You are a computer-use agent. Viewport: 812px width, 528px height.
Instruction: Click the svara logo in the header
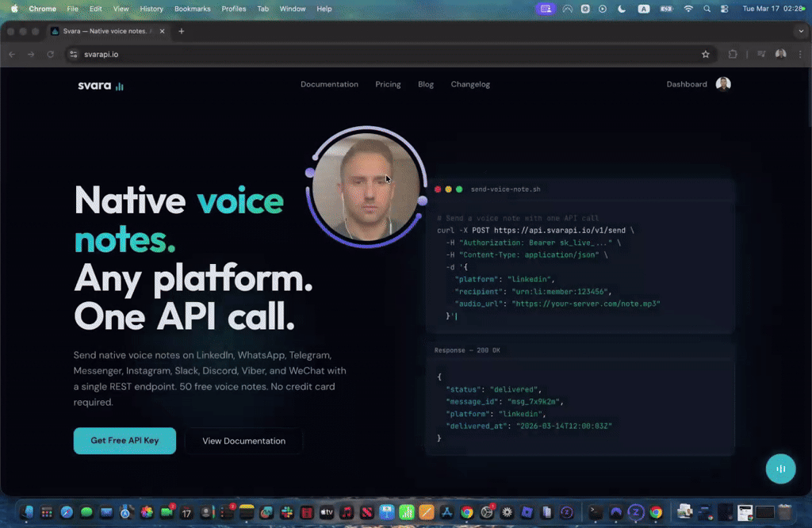pyautogui.click(x=101, y=86)
